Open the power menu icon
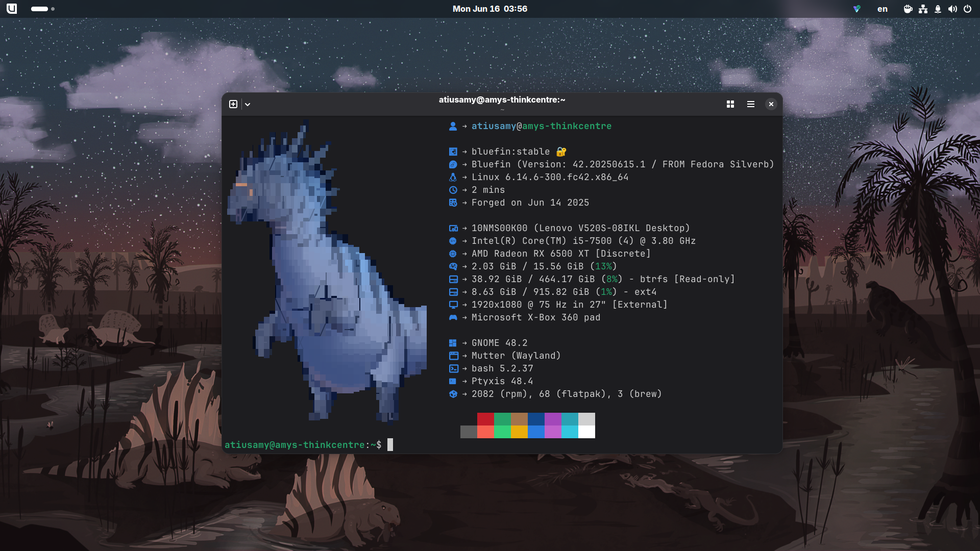The width and height of the screenshot is (980, 551). (967, 9)
